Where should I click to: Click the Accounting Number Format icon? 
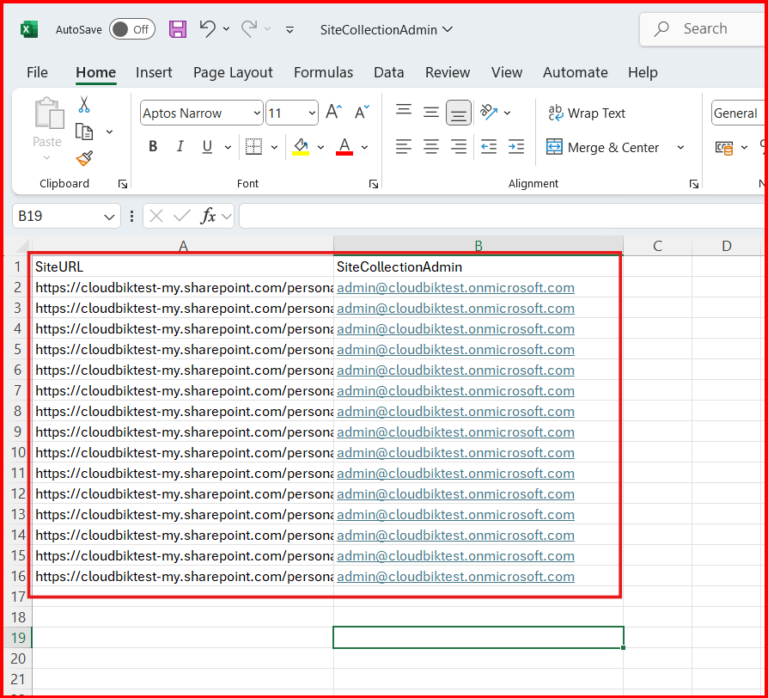point(724,147)
